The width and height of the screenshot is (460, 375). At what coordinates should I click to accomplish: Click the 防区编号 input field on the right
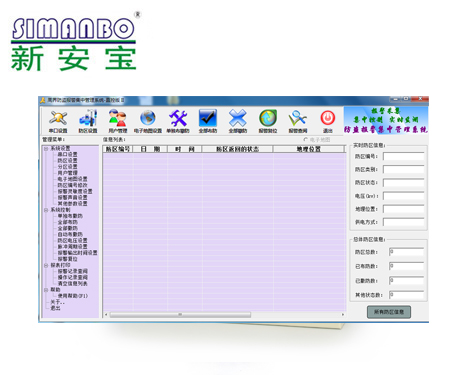[403, 156]
